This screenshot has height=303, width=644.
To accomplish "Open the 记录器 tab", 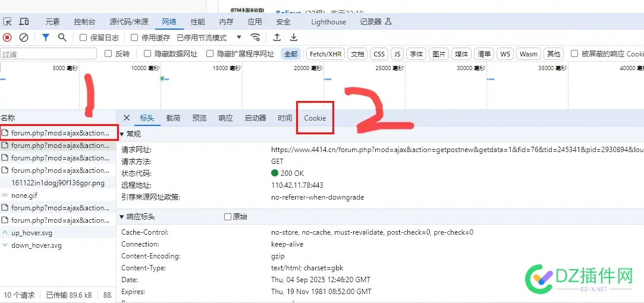I will click(x=371, y=22).
